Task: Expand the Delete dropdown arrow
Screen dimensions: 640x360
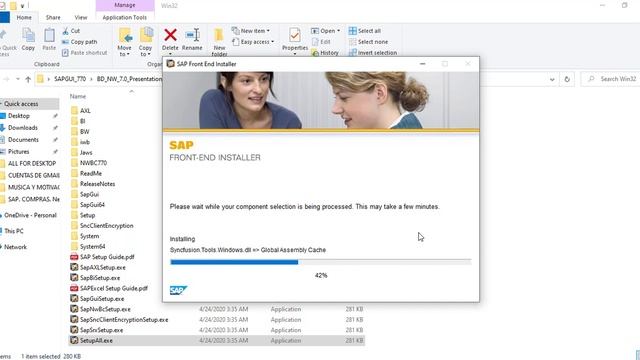Action: click(170, 54)
